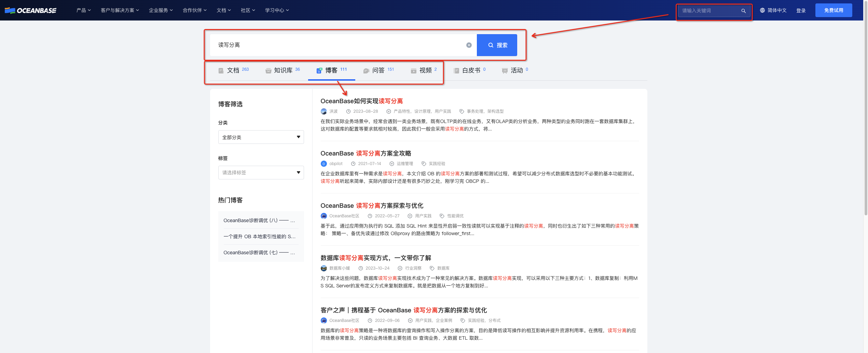Clear the 读写分离 search text
Viewport: 868px width, 353px height.
click(x=469, y=45)
